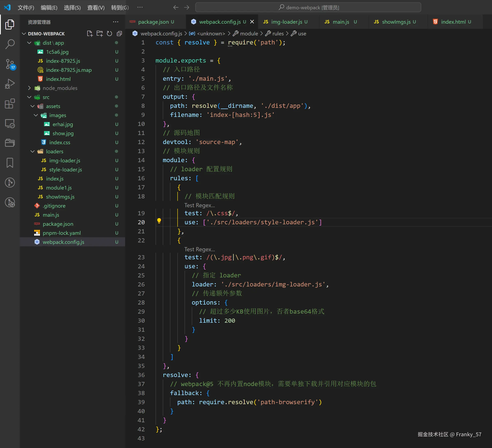The width and height of the screenshot is (492, 448).
Task: Collapse all folders in explorer
Action: [x=119, y=34]
